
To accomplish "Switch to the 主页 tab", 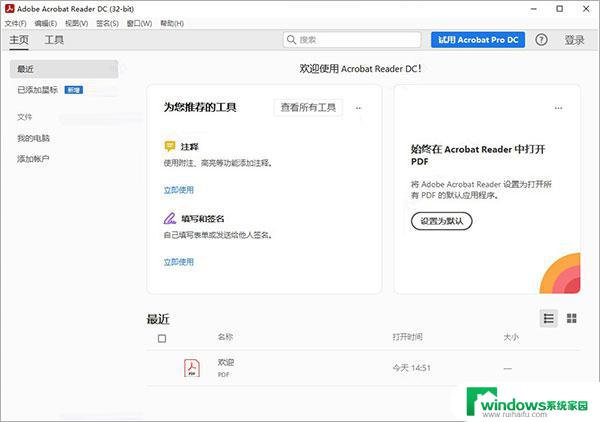I will click(x=19, y=40).
